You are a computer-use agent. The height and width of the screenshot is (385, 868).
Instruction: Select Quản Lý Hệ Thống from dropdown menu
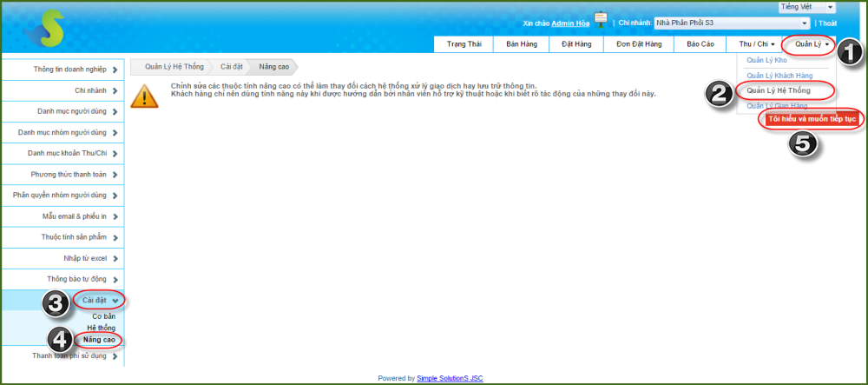click(x=779, y=90)
